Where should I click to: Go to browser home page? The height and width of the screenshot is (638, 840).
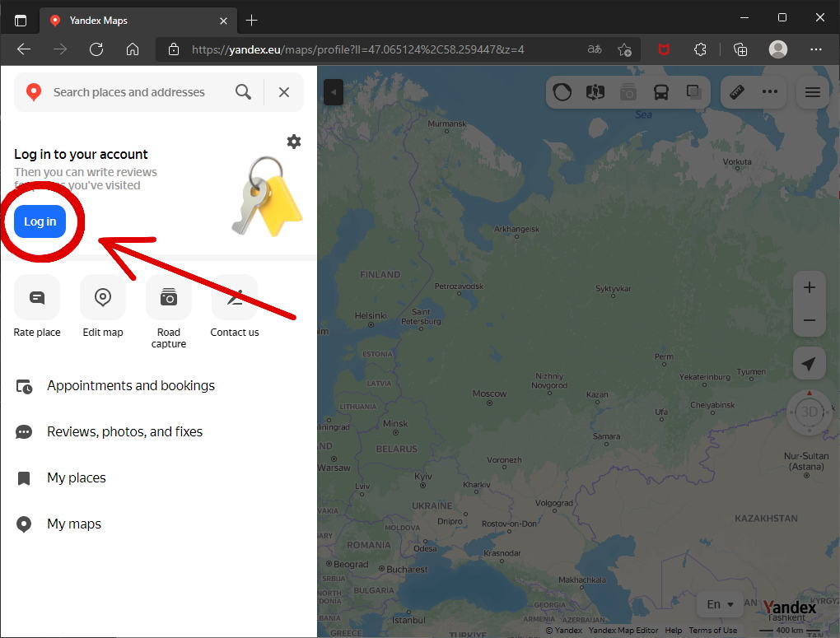pos(133,50)
